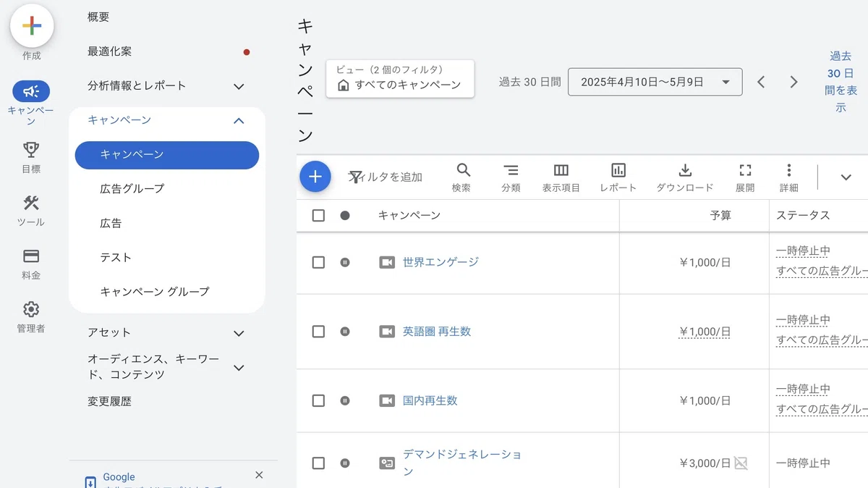Select the highlighted キャンペーン menu item
The width and height of the screenshot is (868, 488).
point(167,155)
